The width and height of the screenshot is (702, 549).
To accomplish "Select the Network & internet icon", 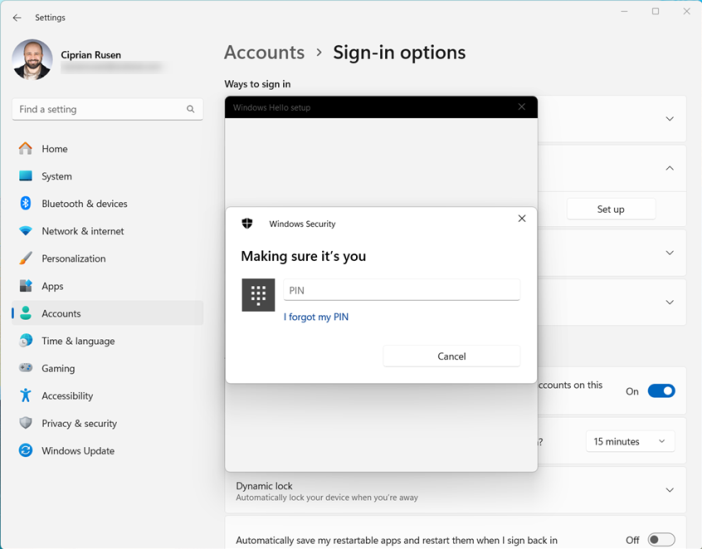I will (26, 231).
